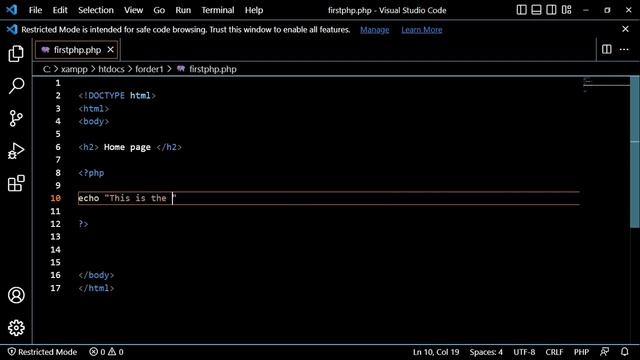Change language mode via PHP
The height and width of the screenshot is (360, 640).
click(x=581, y=351)
